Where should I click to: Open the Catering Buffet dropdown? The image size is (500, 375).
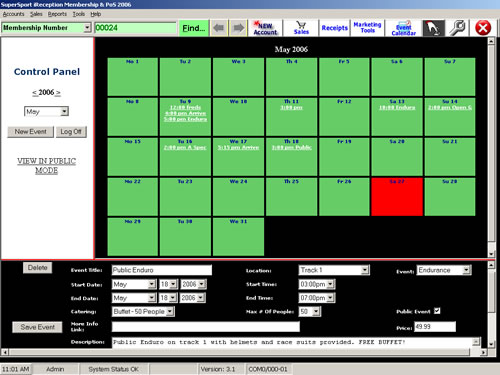click(170, 311)
